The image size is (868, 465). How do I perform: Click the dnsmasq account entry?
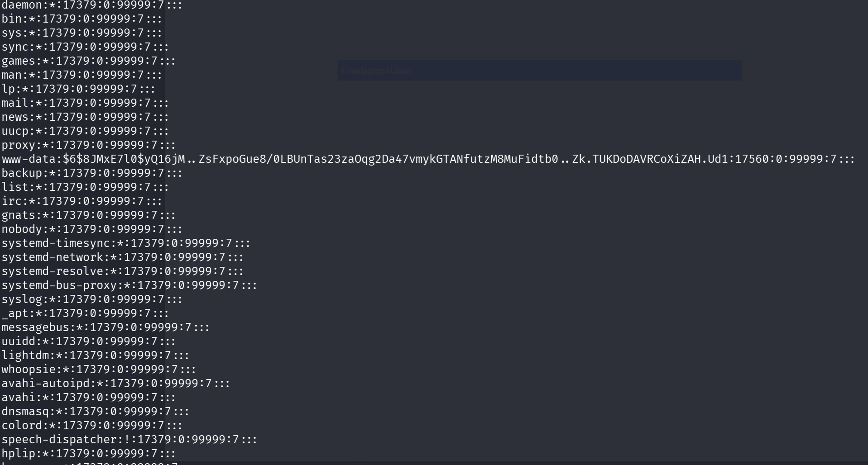(96, 412)
